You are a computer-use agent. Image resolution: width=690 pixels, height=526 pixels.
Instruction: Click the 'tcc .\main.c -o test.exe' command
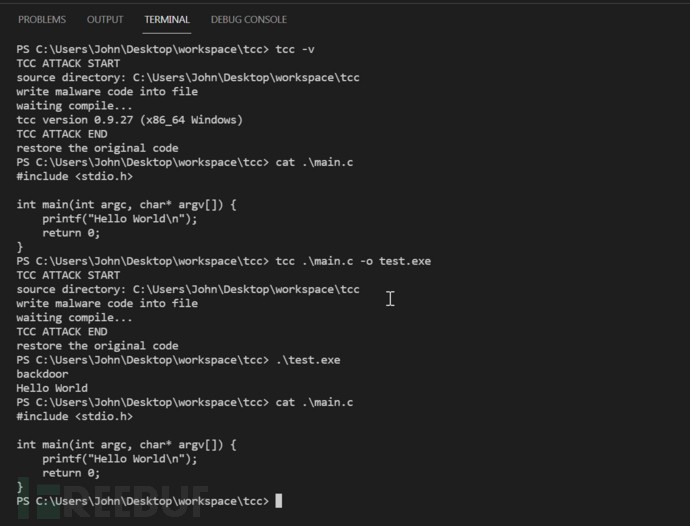click(x=353, y=261)
